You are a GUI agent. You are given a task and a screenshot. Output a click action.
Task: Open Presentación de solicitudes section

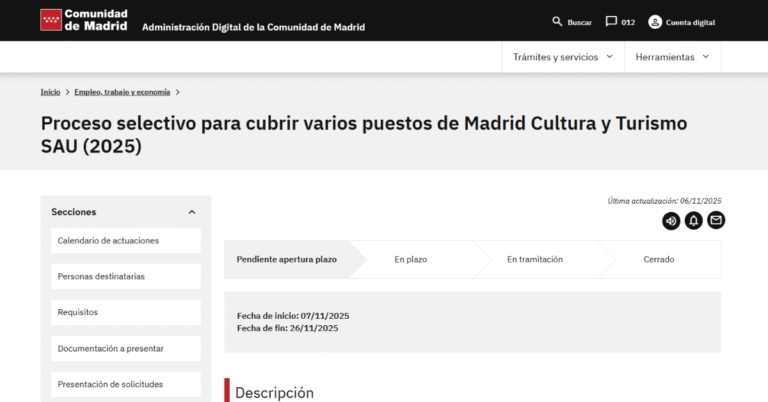(x=126, y=384)
